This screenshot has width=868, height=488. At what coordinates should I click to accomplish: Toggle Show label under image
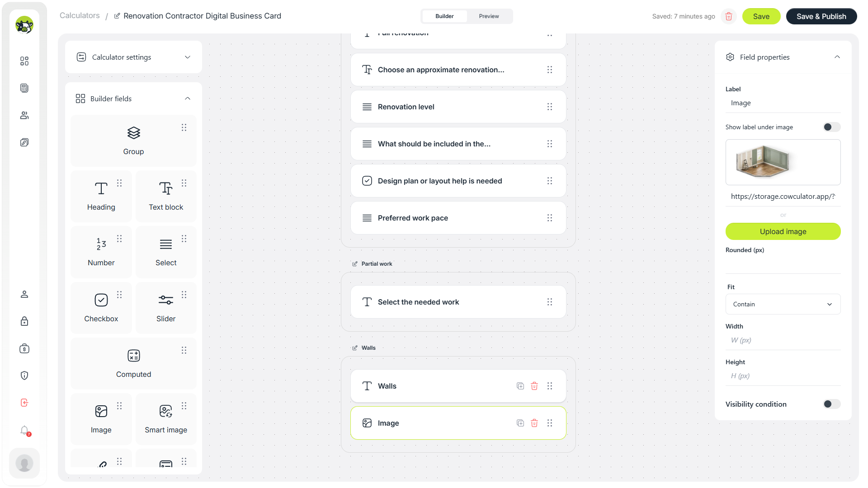pos(832,127)
